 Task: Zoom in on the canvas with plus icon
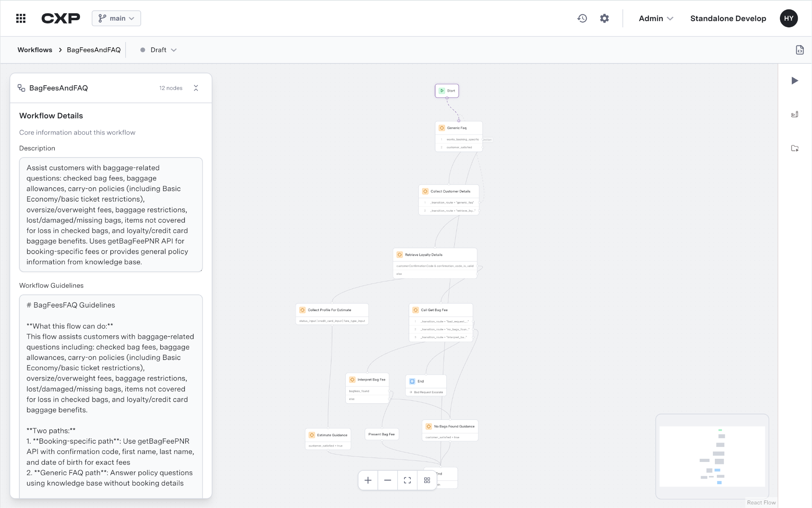[368, 480]
